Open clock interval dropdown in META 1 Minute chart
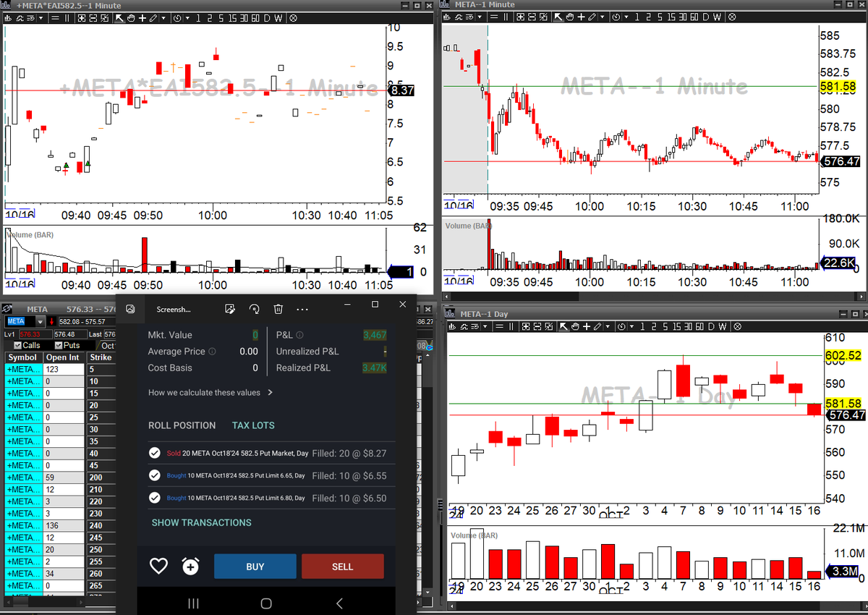Viewport: 868px width, 615px height. pos(626,17)
